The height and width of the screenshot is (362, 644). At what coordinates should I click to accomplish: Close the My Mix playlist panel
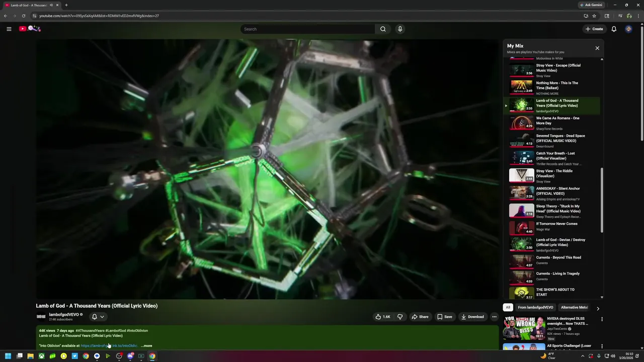click(x=597, y=48)
